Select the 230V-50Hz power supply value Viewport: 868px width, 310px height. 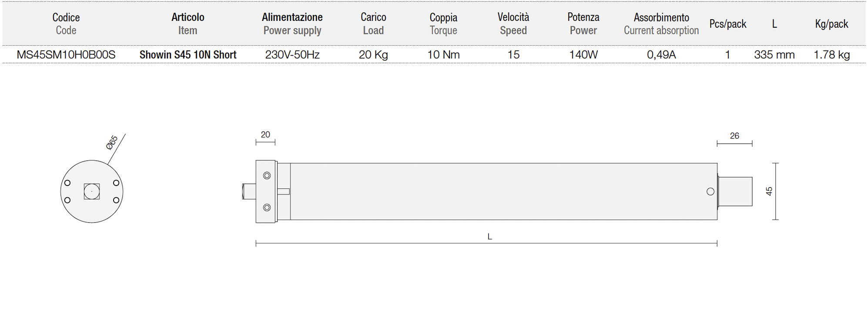click(x=292, y=55)
